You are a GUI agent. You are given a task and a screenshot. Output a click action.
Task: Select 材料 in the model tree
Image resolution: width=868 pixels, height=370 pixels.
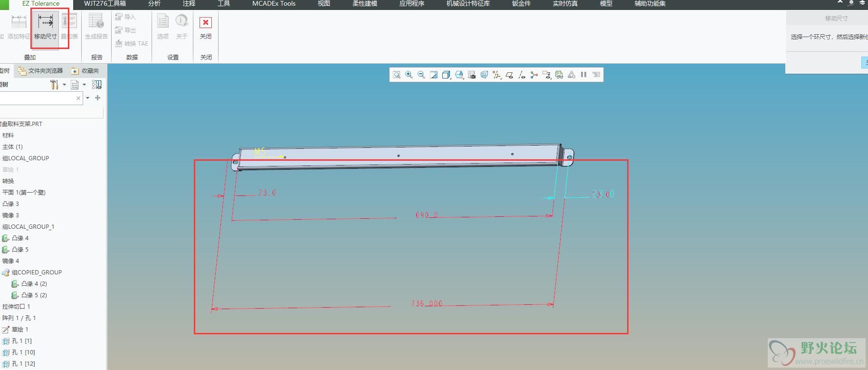(x=8, y=136)
